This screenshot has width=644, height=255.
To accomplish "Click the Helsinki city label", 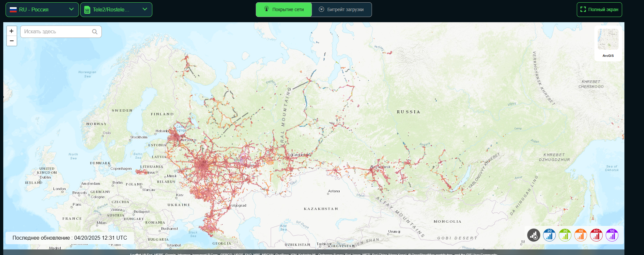I will [162, 131].
